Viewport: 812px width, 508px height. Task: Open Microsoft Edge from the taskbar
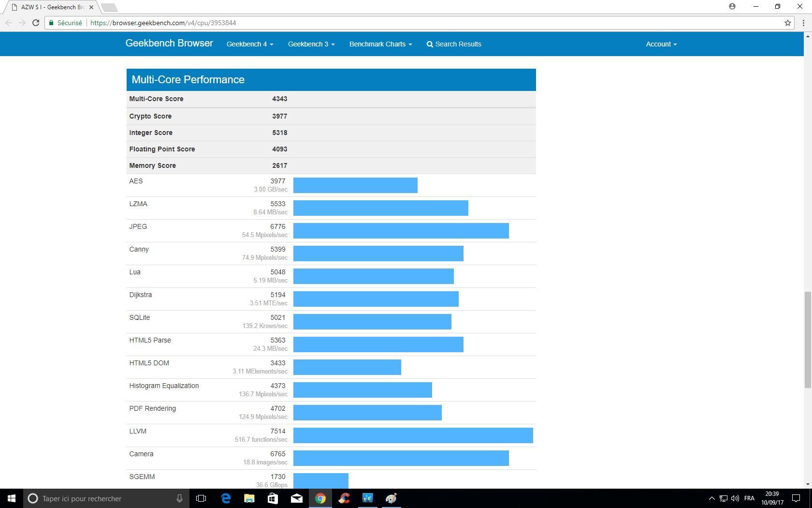226,498
